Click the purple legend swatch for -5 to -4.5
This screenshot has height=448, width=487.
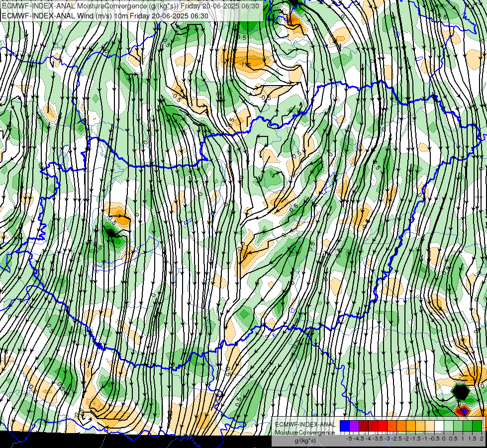(x=354, y=426)
